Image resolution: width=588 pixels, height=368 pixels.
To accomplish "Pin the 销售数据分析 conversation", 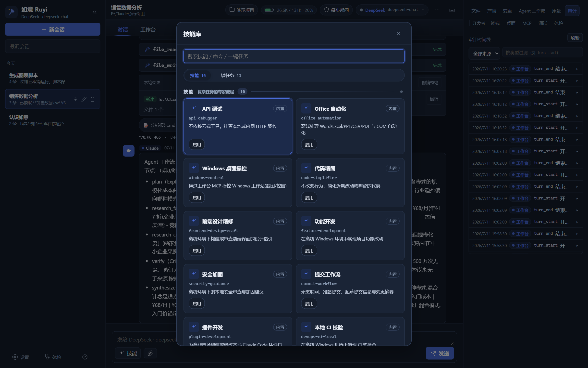I will [x=75, y=99].
